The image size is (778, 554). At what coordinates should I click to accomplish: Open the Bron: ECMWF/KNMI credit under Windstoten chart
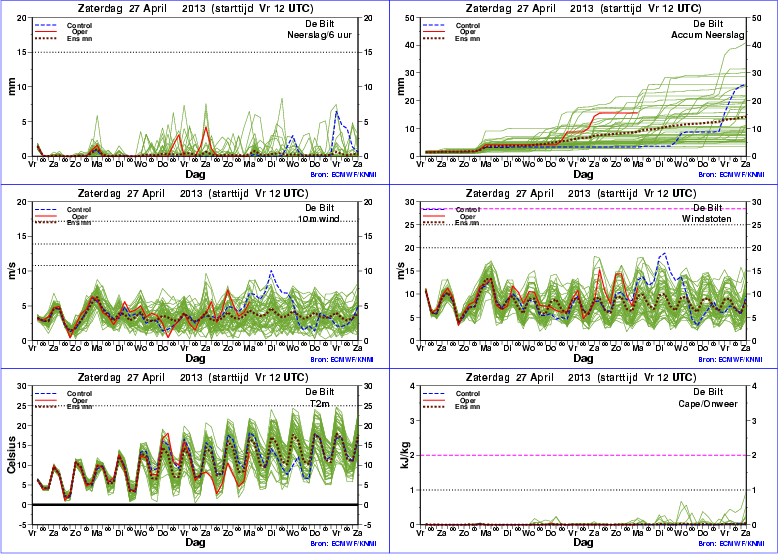click(x=731, y=360)
